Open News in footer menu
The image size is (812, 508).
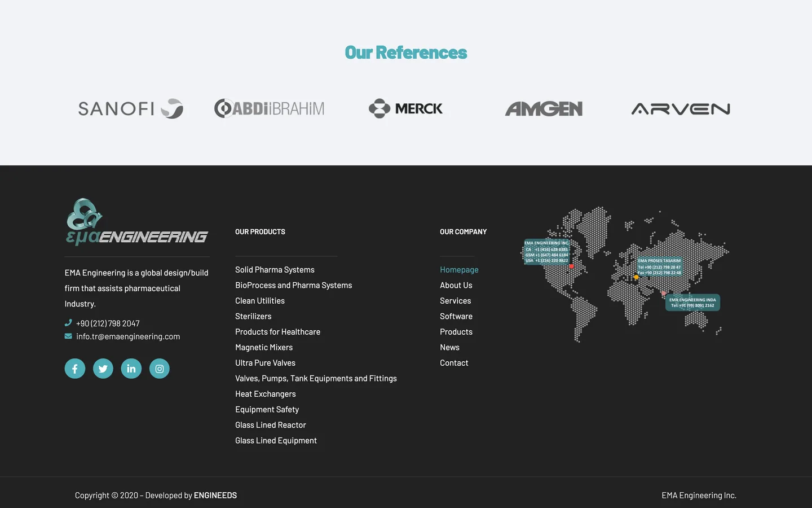[449, 348]
